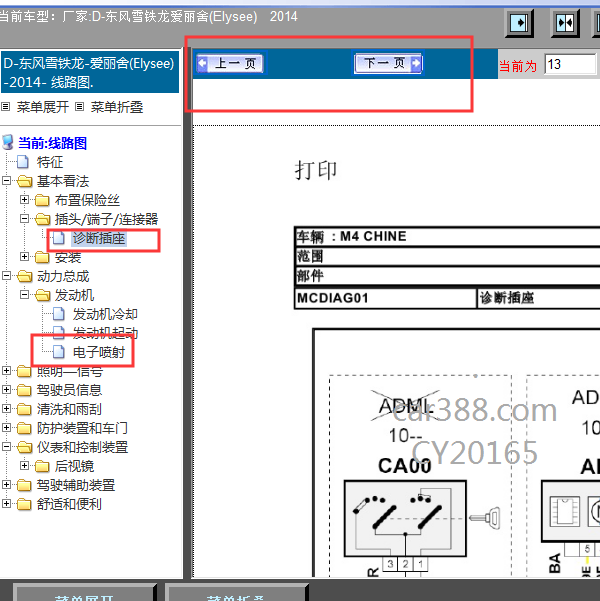
Task: Collapse the 动力总成 folder
Action: (x=7, y=276)
